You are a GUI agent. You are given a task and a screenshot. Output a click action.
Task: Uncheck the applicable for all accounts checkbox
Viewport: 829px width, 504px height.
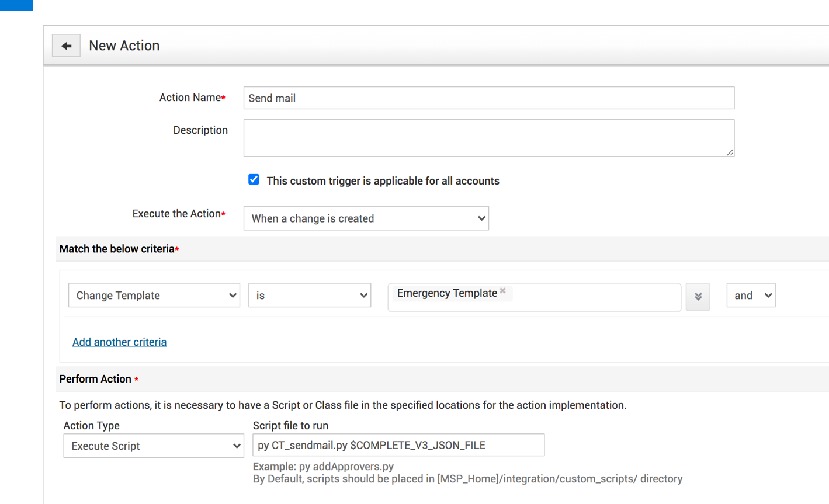tap(254, 180)
